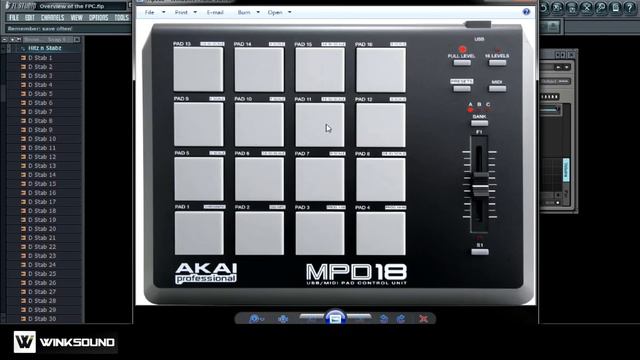Select D Stab 26 in the browser
Image resolution: width=640 pixels, height=360 pixels.
[x=42, y=282]
